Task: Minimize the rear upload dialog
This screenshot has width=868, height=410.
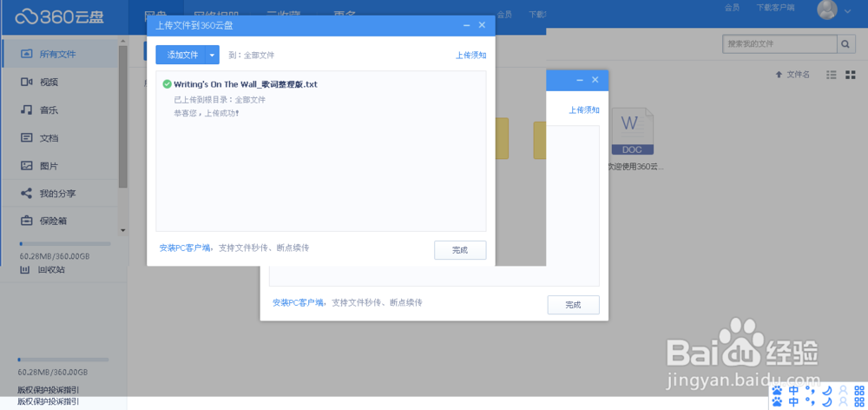Action: tap(580, 80)
